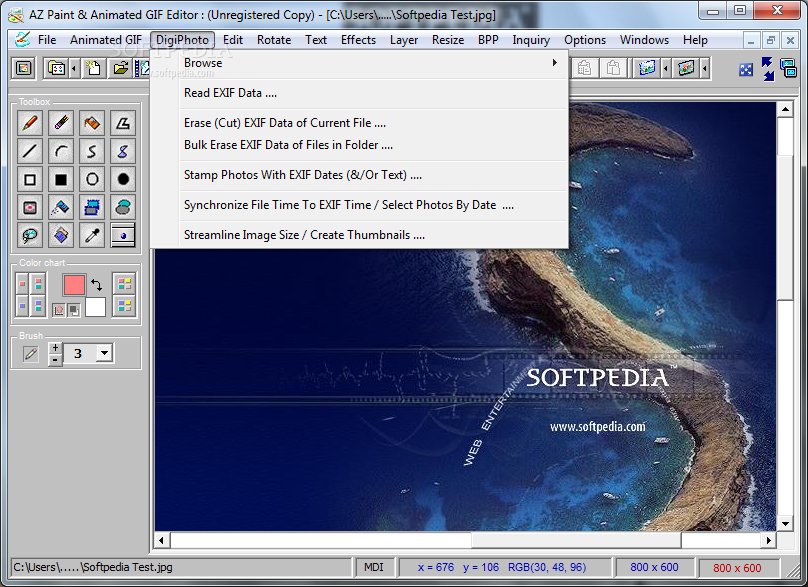Select the pink rounded-square tool

coord(30,207)
